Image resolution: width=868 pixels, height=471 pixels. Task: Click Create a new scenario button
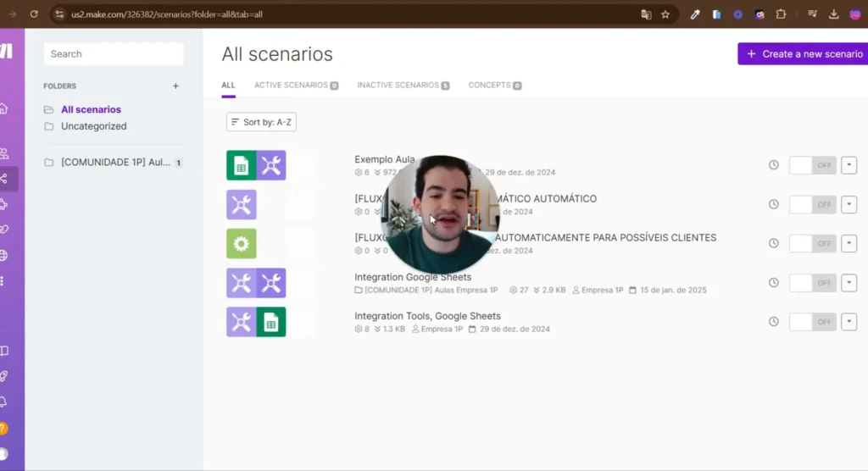(803, 53)
